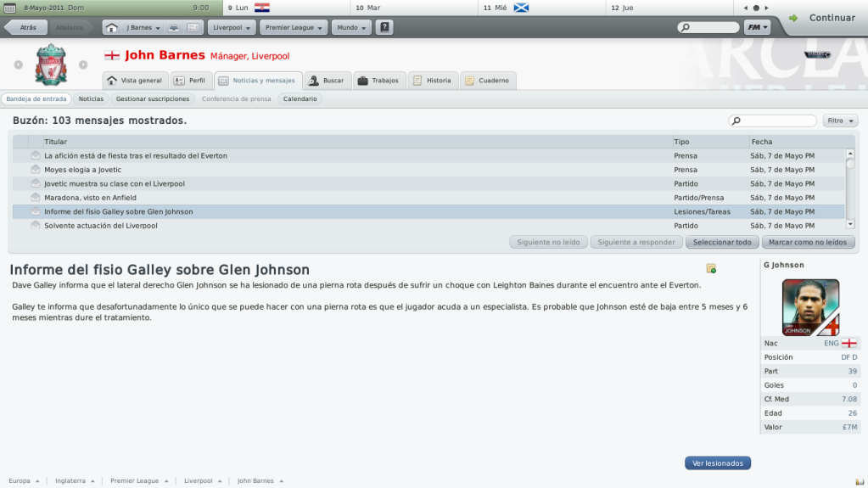Click the global search field in the toolbar

pyautogui.click(x=708, y=27)
